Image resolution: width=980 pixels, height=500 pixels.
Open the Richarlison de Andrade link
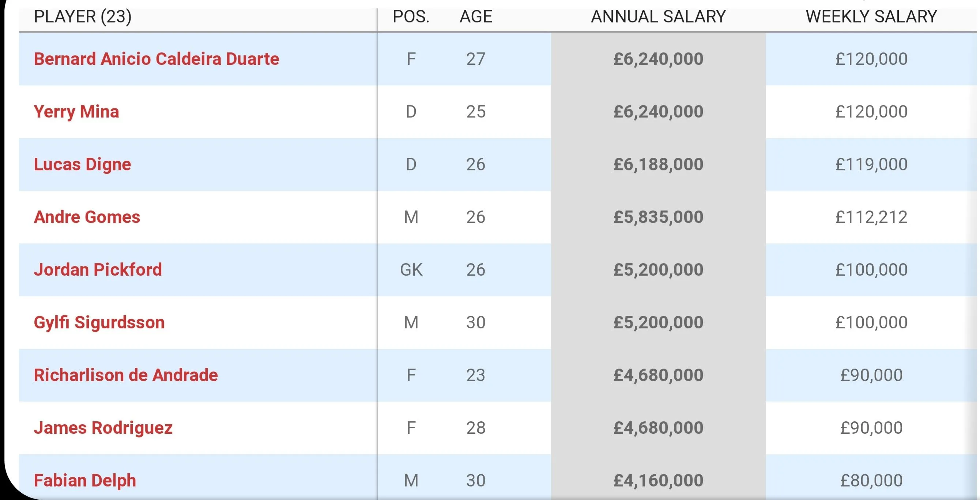pos(126,375)
